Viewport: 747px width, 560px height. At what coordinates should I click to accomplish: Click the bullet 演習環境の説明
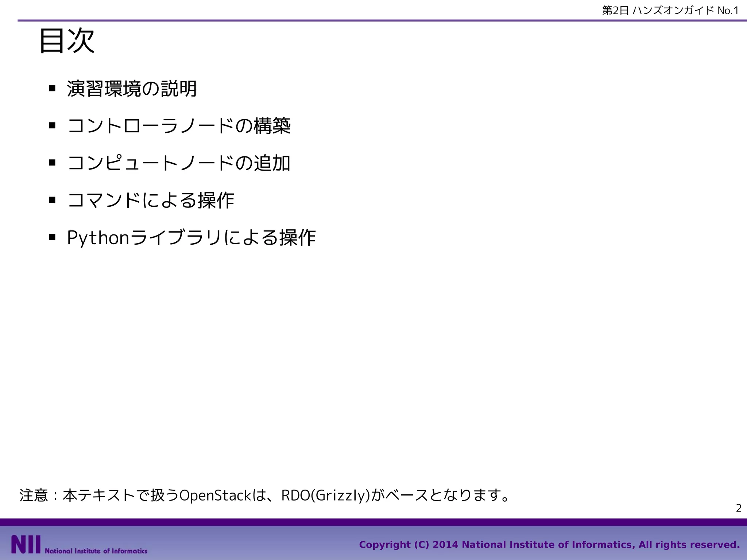pos(132,89)
